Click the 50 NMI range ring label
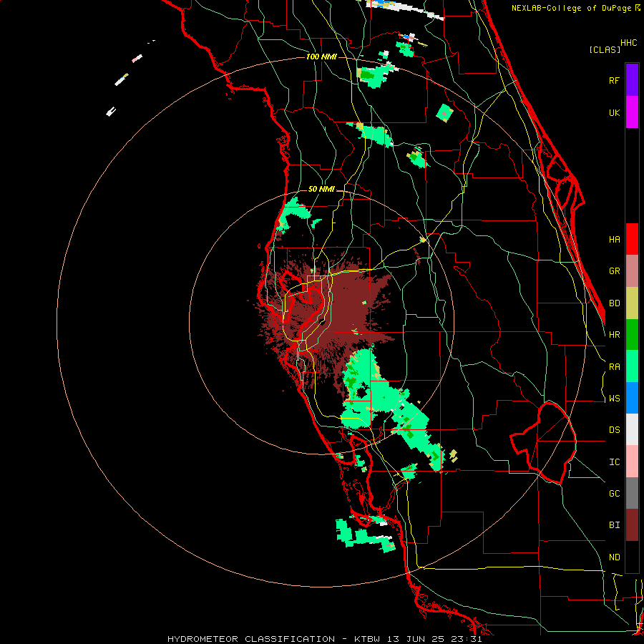This screenshot has width=644, height=644. [321, 190]
